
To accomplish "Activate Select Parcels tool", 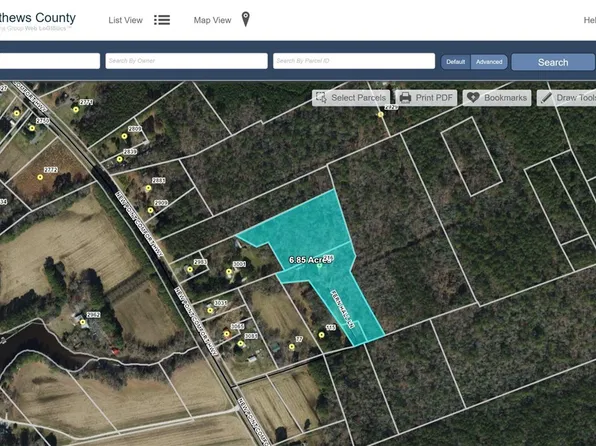I will click(351, 98).
